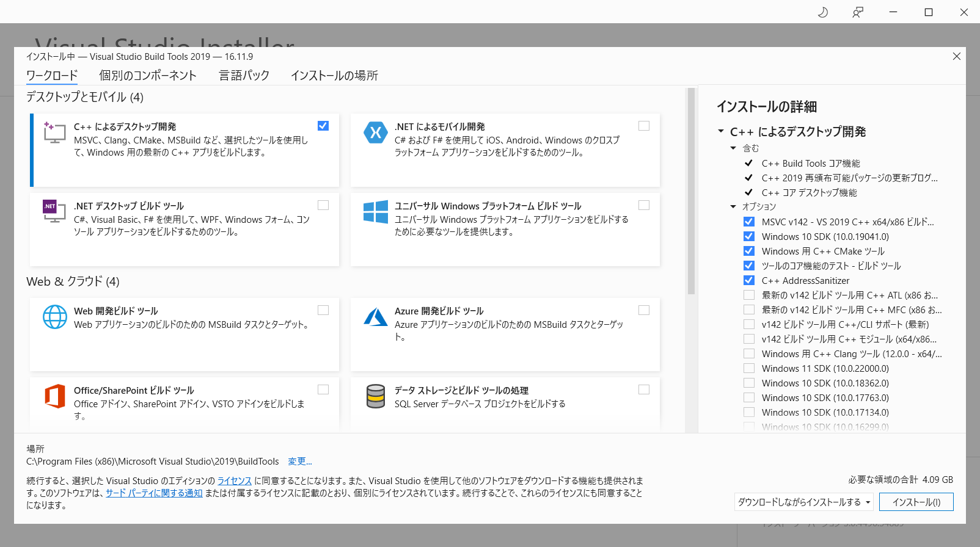Click C++ Build Tools コア機能 item
Image resolution: width=980 pixels, height=547 pixels.
point(811,163)
